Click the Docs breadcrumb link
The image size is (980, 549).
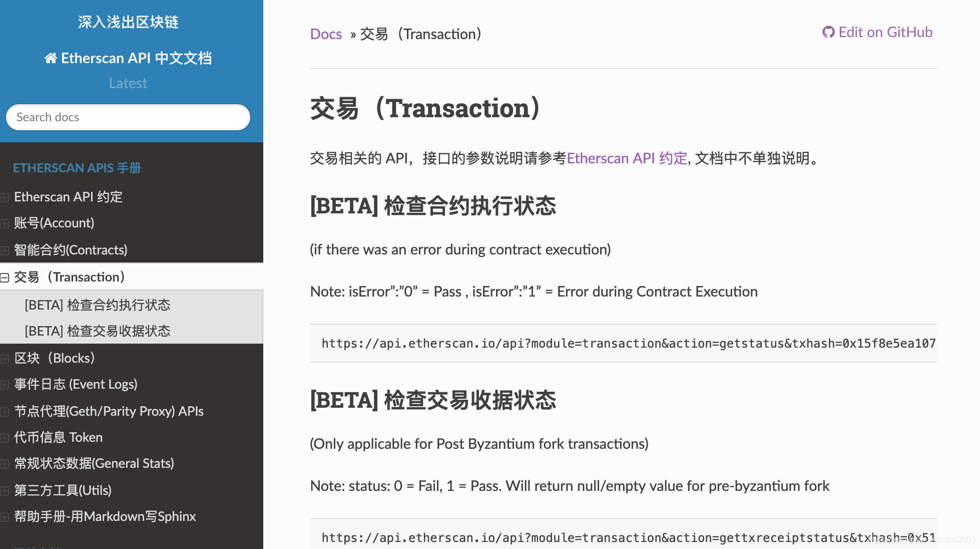pos(326,34)
